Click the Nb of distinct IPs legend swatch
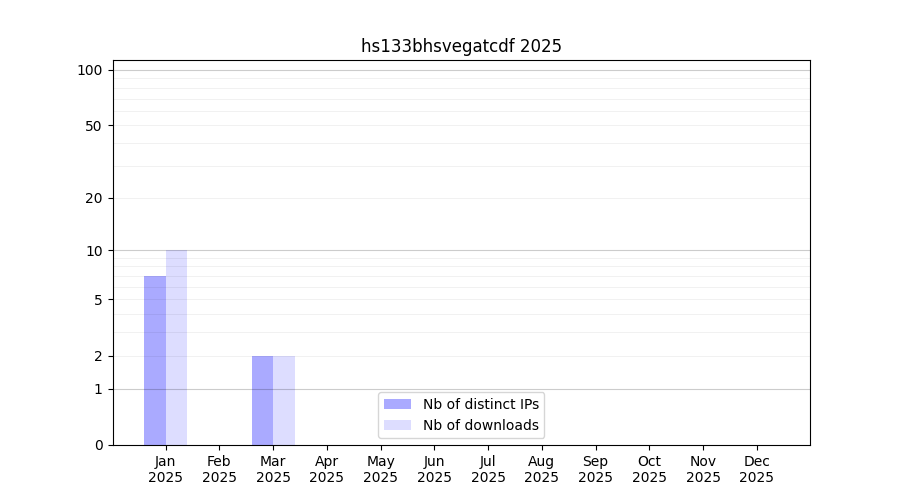 pos(397,404)
